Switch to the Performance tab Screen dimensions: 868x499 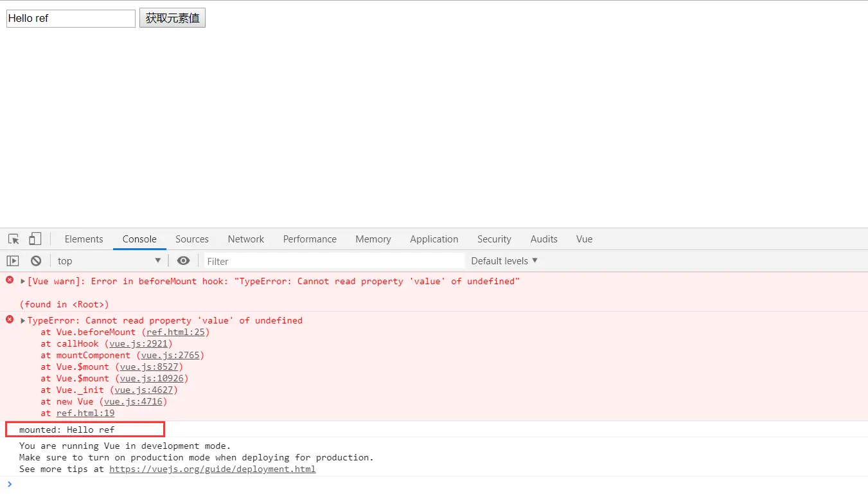coord(310,239)
